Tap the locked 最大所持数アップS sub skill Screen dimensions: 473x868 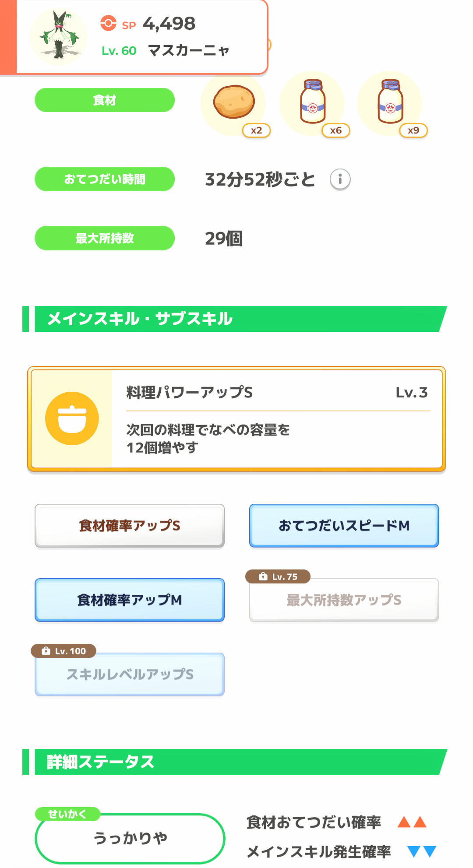344,600
